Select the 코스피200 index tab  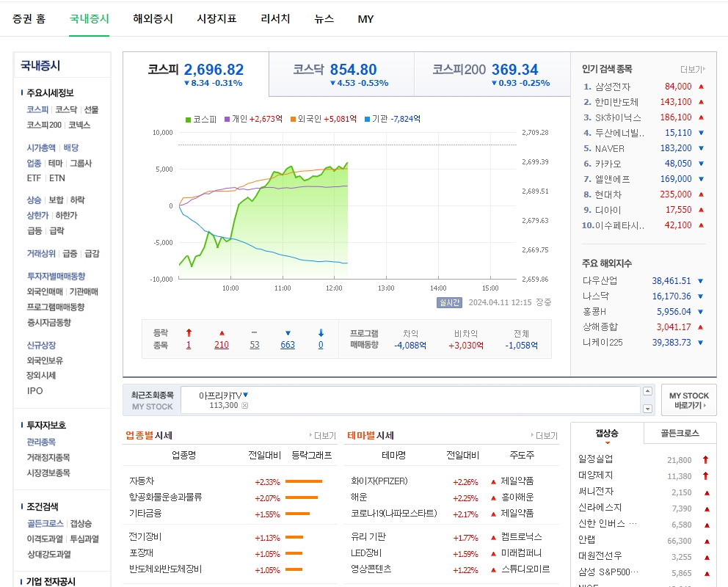pyautogui.click(x=492, y=74)
